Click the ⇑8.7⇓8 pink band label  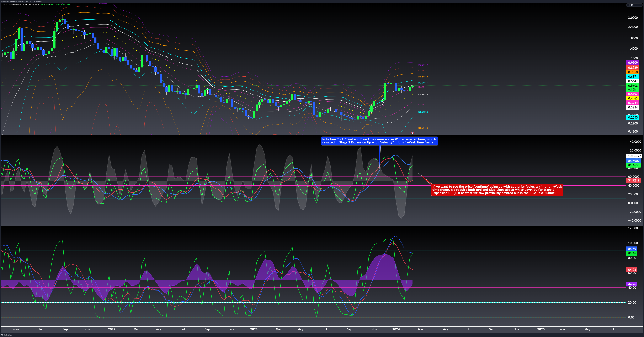pos(421,87)
